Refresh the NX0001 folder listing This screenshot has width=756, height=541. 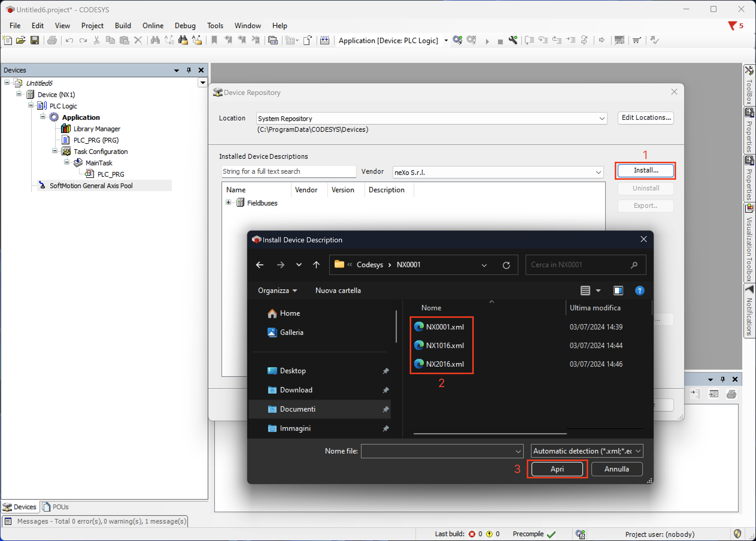[x=506, y=265]
